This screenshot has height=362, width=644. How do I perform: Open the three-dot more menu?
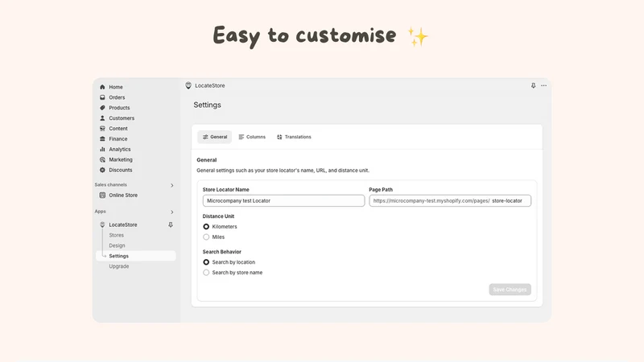coord(544,85)
